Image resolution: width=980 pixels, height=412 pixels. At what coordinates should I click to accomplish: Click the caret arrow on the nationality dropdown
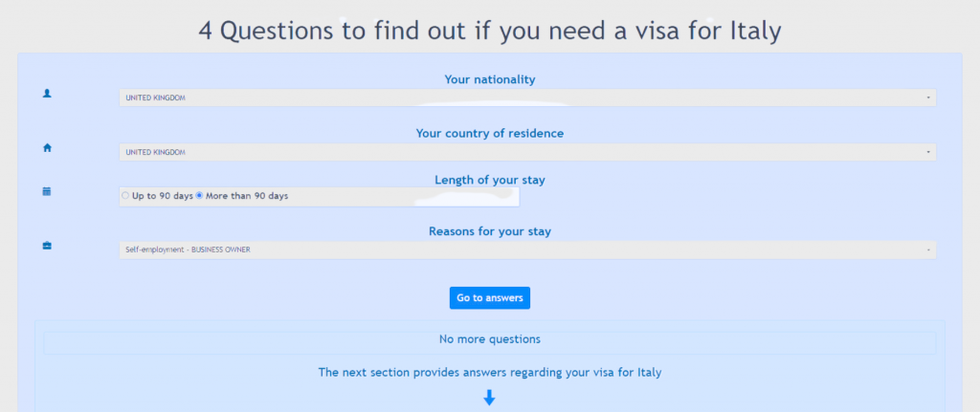coord(928,98)
